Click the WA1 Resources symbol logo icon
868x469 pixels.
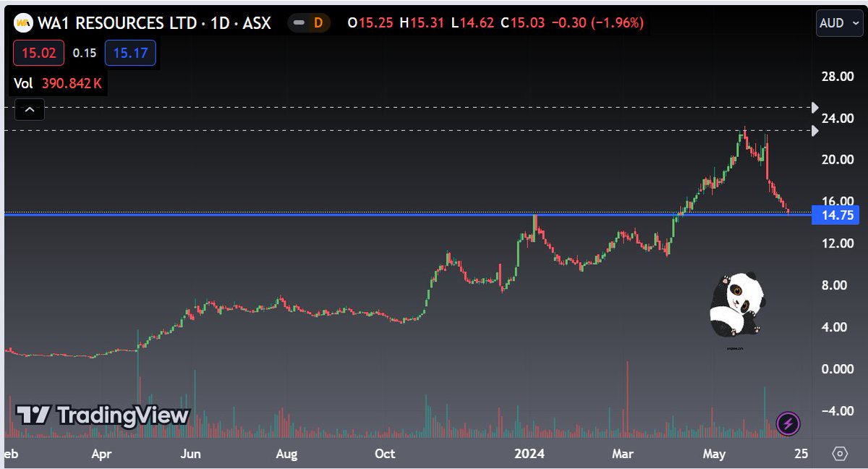[x=24, y=23]
